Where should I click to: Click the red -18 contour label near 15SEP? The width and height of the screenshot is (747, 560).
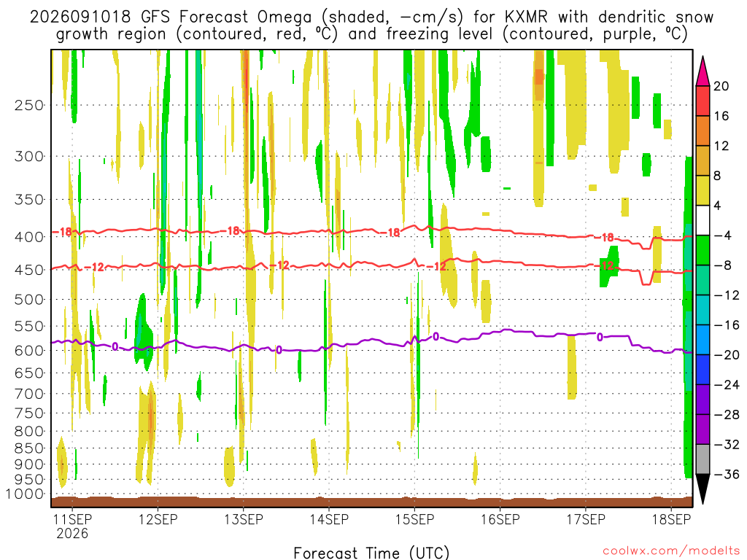pos(392,233)
